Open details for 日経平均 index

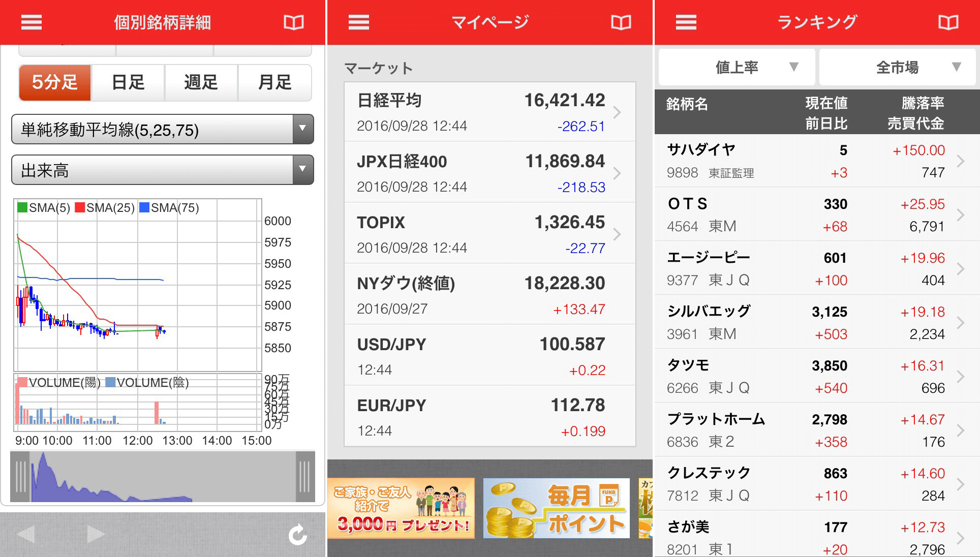(x=488, y=111)
